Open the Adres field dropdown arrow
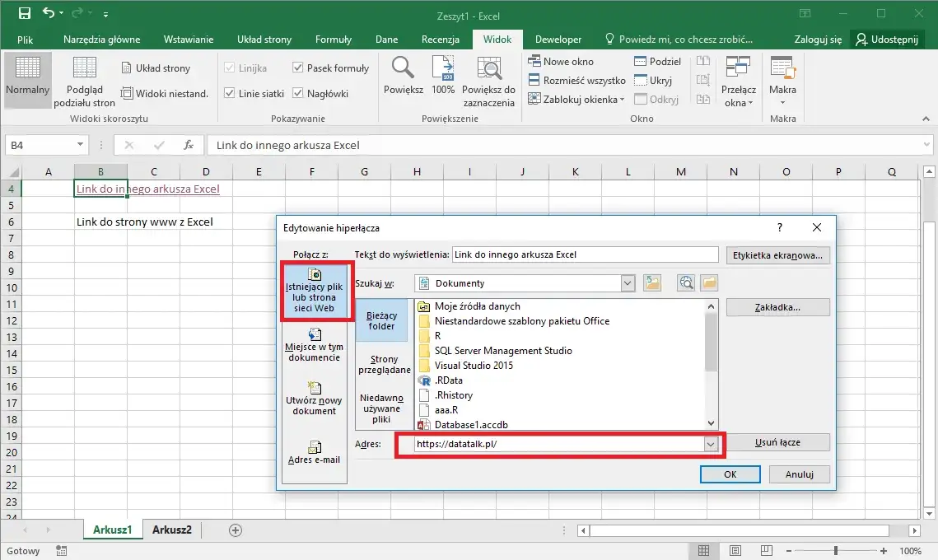The image size is (938, 560). pyautogui.click(x=711, y=444)
